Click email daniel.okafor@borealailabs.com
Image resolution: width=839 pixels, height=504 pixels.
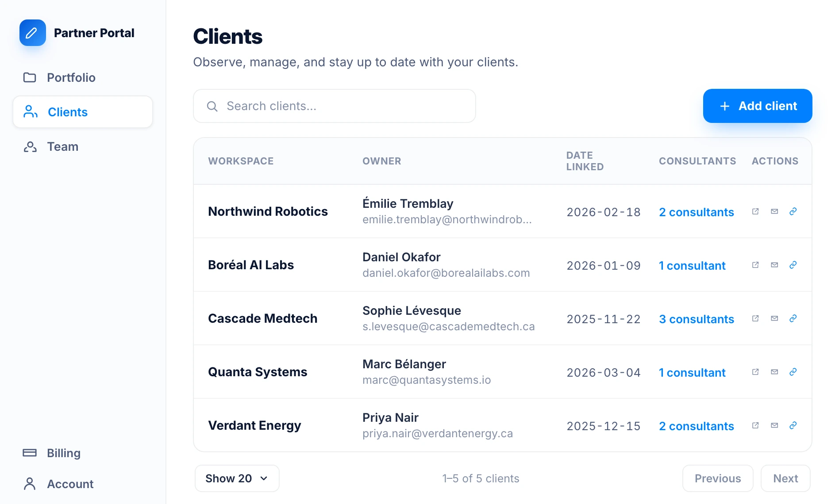pyautogui.click(x=446, y=273)
